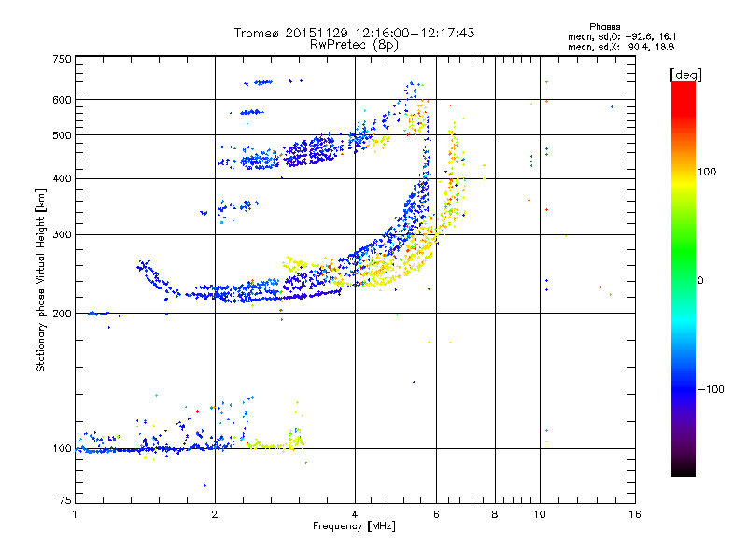Click the colorbar tick label '0'
Viewport: 747px width, 560px height.
coord(699,280)
